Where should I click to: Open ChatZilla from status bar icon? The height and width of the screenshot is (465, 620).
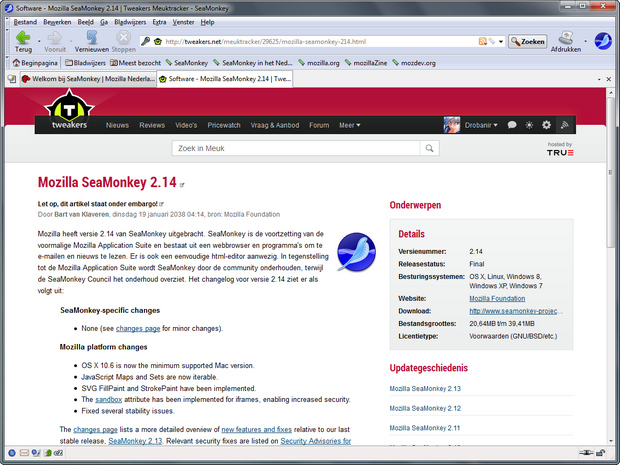[59, 453]
